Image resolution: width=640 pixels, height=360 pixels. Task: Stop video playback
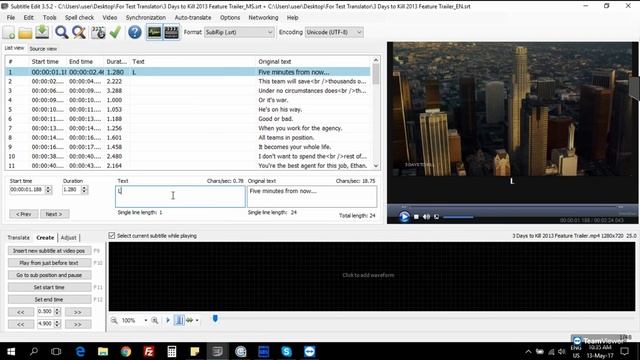point(416,217)
